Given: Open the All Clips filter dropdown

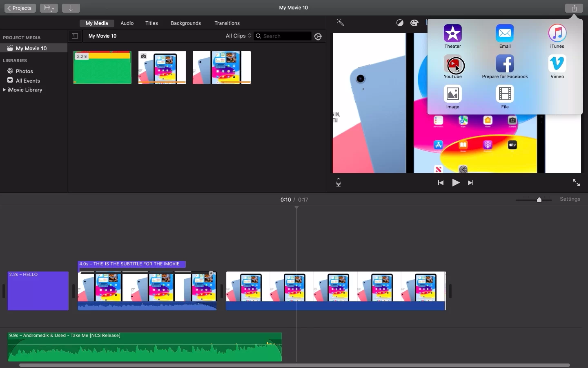Looking at the screenshot, I should (238, 36).
